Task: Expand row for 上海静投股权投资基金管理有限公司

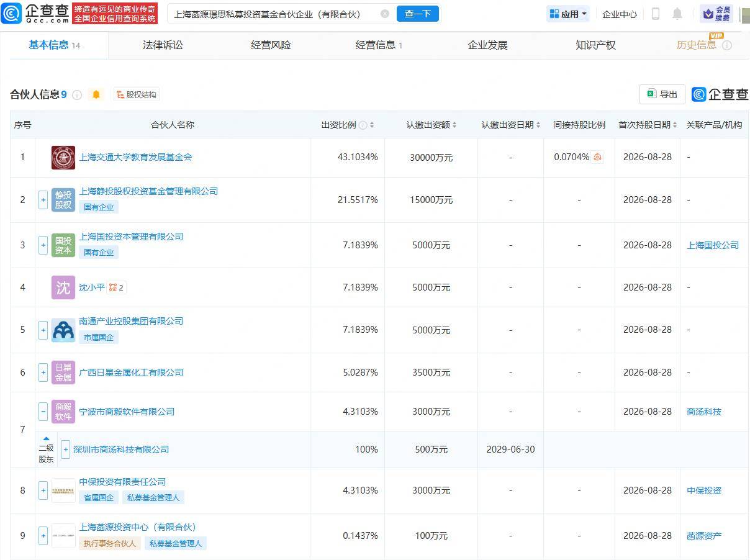Action: pyautogui.click(x=43, y=200)
